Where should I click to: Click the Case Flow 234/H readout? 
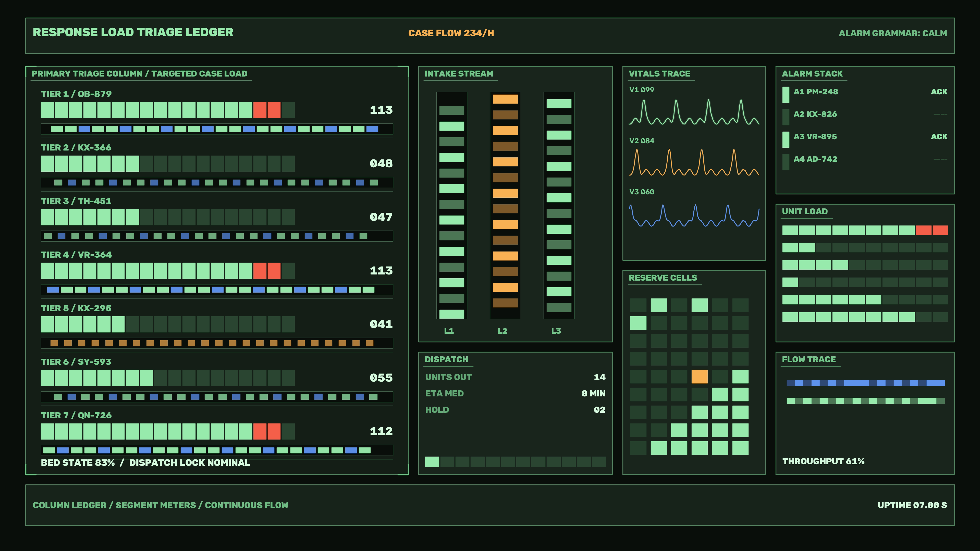451,33
